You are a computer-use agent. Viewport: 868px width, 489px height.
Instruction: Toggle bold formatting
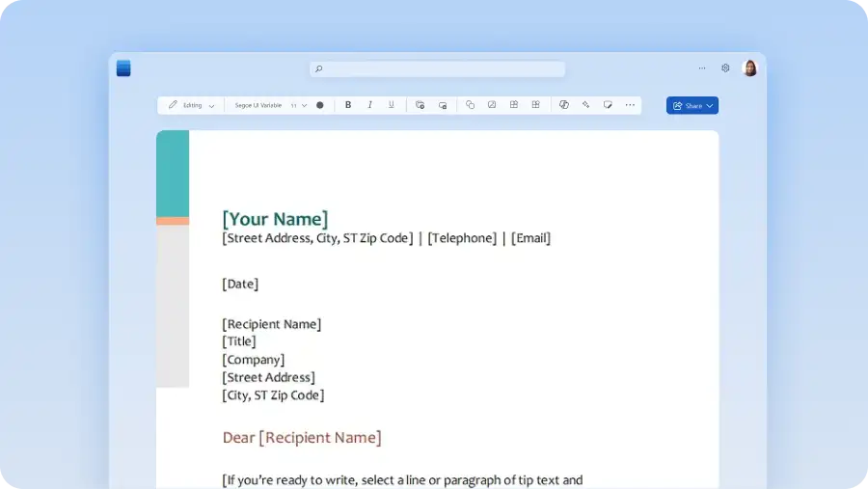tap(347, 105)
